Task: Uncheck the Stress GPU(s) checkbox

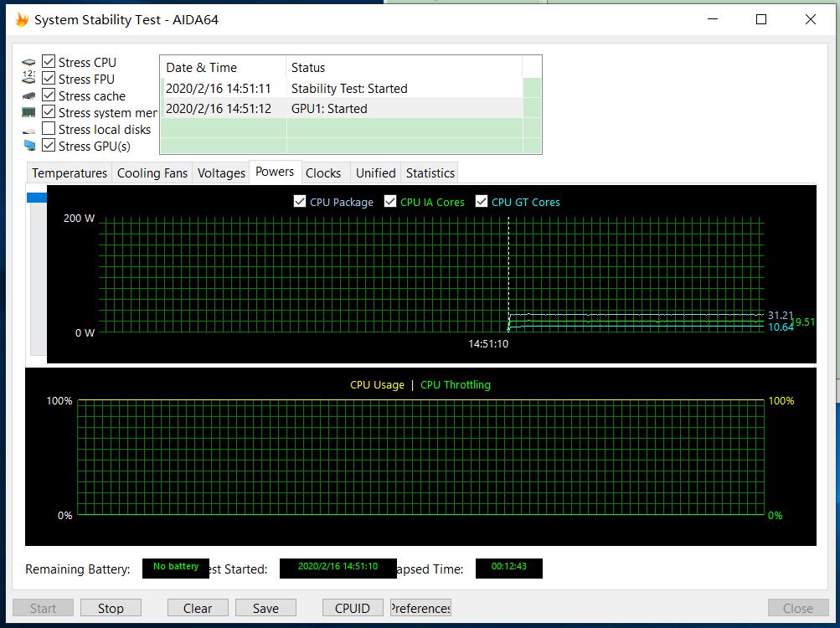Action: [49, 146]
